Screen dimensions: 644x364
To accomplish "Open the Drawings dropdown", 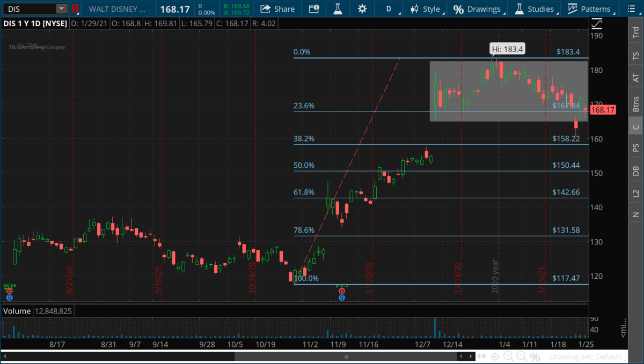I will point(479,9).
